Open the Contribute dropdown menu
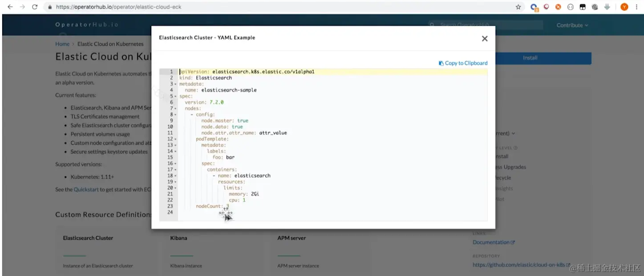This screenshot has height=276, width=644. point(572,25)
